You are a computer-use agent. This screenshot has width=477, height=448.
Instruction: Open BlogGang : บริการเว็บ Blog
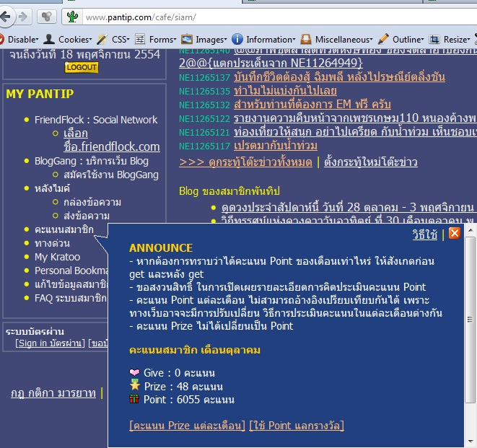click(91, 161)
